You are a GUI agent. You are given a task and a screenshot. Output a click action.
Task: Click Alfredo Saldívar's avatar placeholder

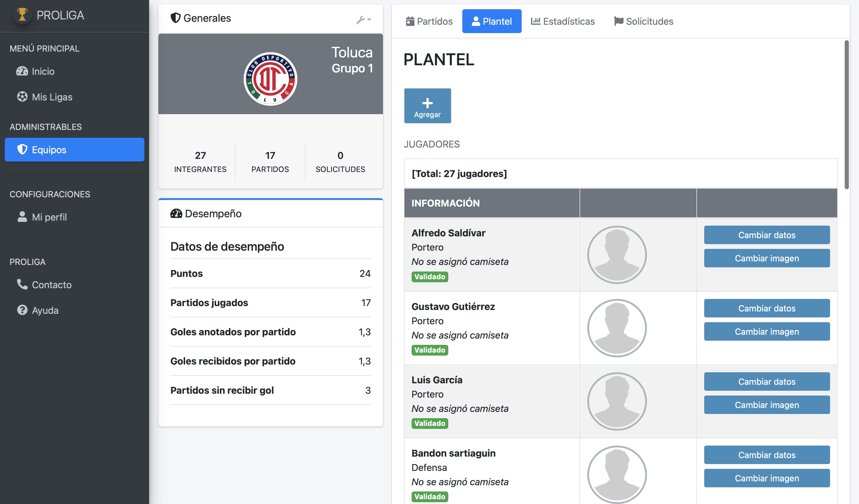(617, 255)
